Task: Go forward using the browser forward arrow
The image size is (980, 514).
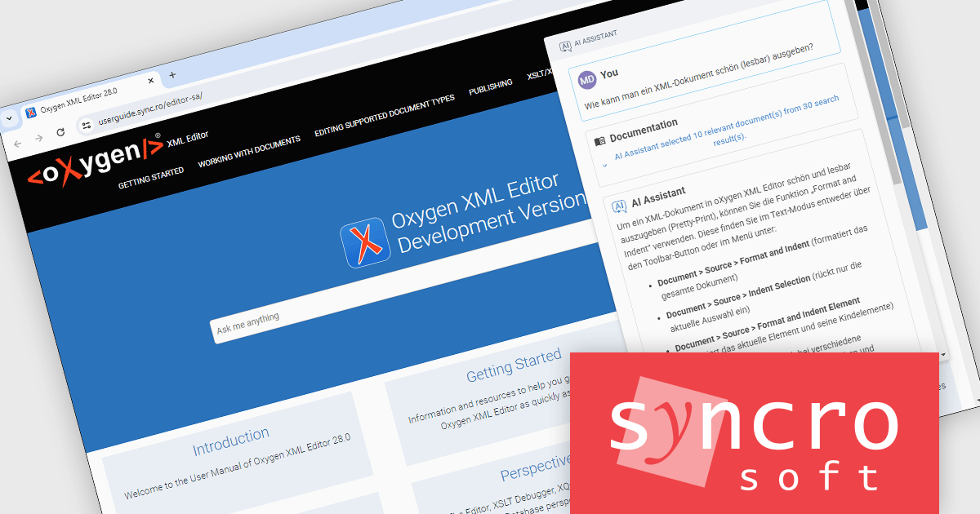Action: coord(39,137)
